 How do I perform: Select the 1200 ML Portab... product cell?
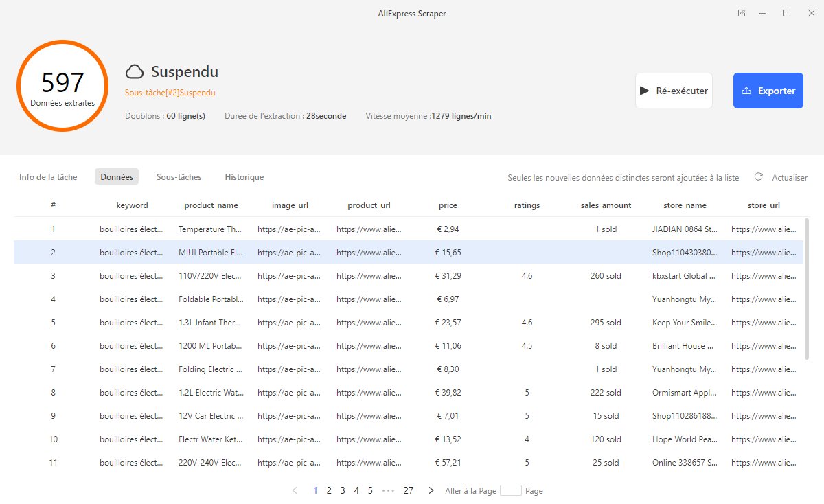click(x=210, y=346)
